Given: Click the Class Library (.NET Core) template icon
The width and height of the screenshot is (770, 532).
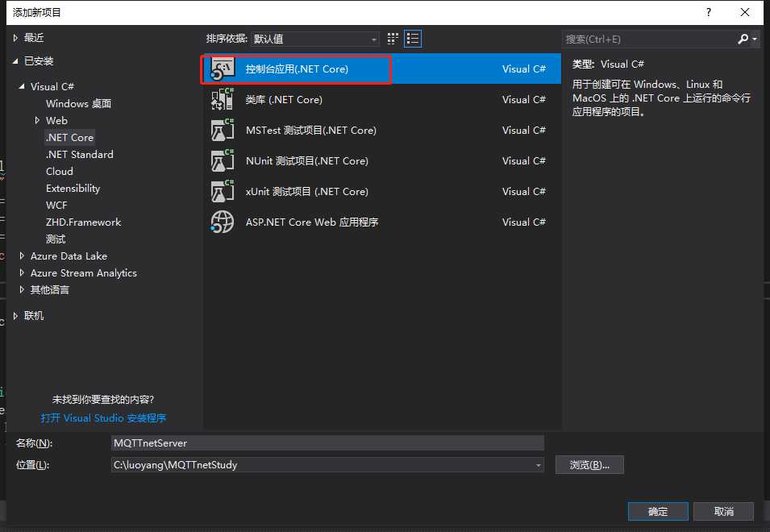Looking at the screenshot, I should tap(223, 100).
